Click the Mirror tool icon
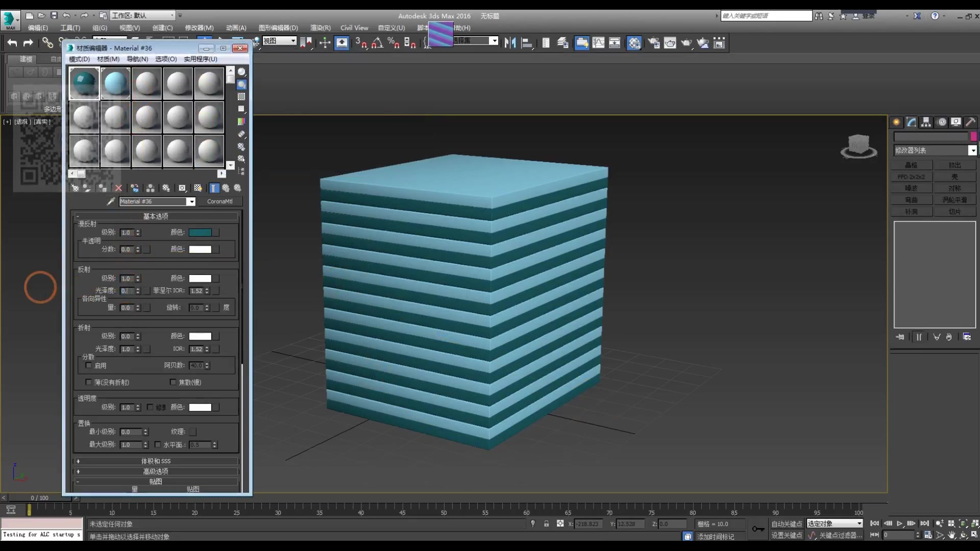The width and height of the screenshot is (980, 551). coord(509,43)
